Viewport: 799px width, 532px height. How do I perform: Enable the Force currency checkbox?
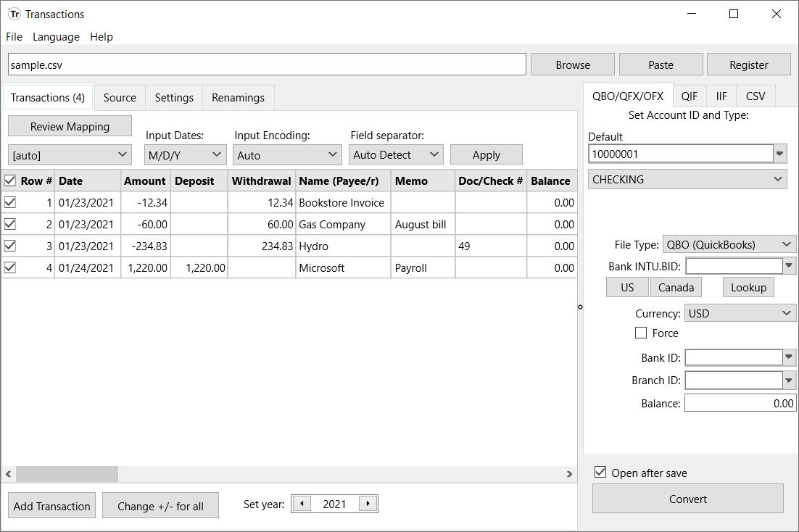tap(641, 333)
